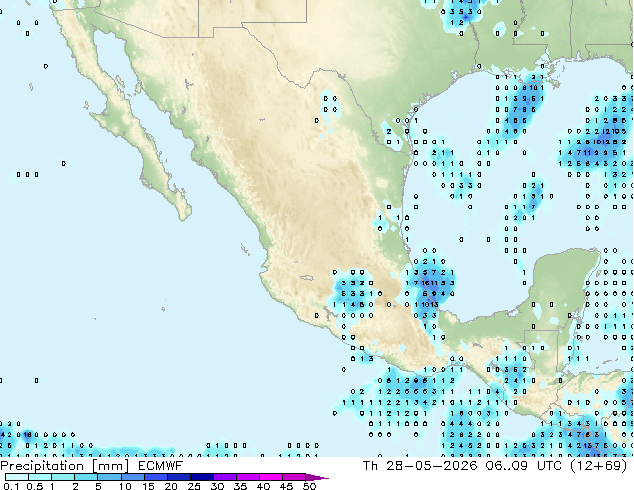Click the "UTC" label
The image size is (634, 490).
[x=549, y=466]
